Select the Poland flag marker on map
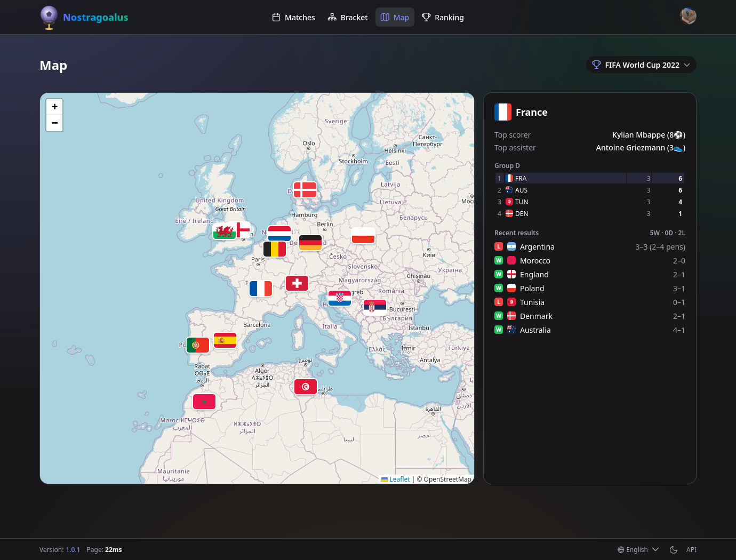The width and height of the screenshot is (736, 560). coord(363,235)
